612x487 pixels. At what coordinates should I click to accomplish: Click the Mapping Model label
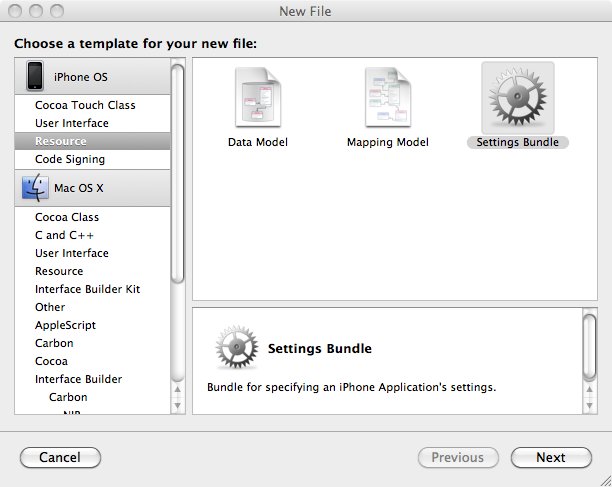pos(388,142)
